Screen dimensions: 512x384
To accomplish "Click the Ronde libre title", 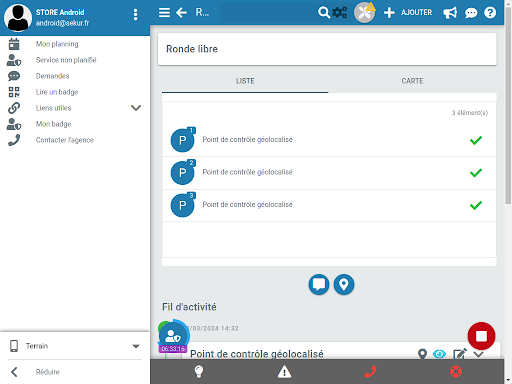I will (192, 49).
